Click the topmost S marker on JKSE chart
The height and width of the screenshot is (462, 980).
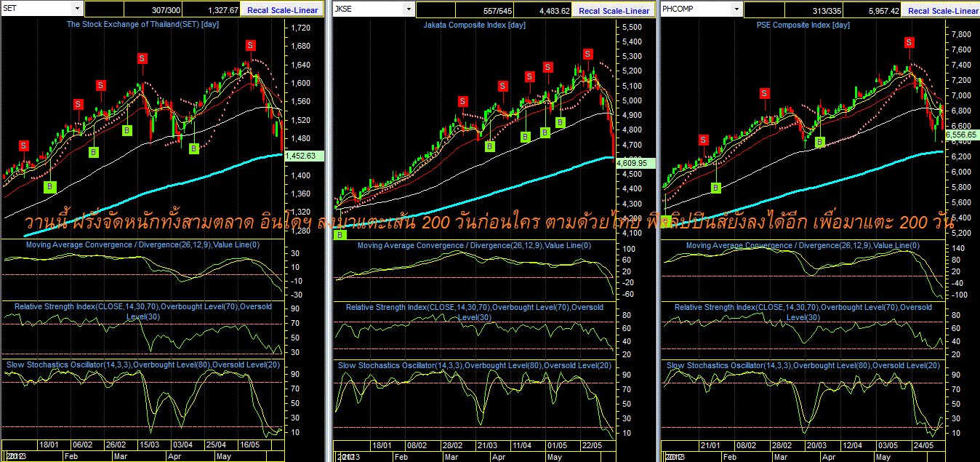587,54
